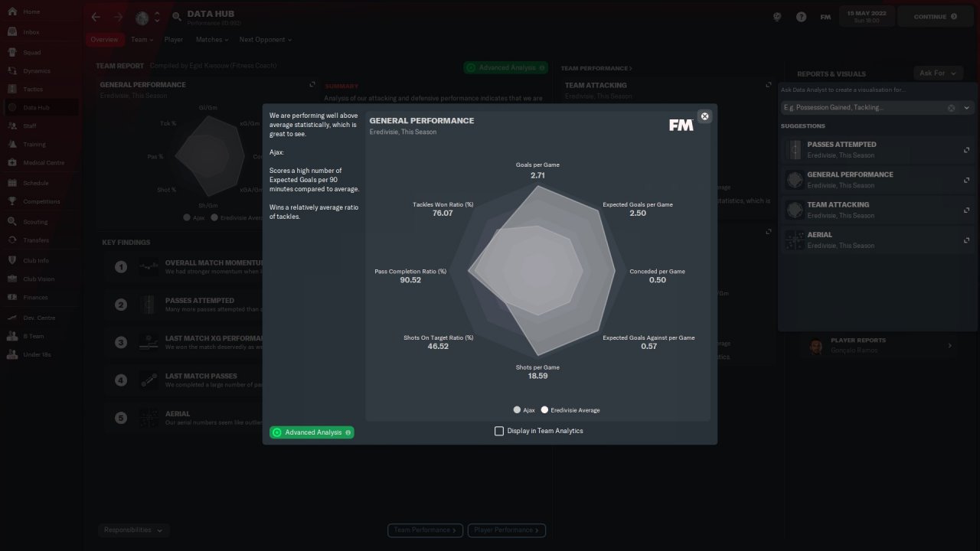Viewport: 980px width, 551px height.
Task: Open the search magnifier in the top bar
Action: pyautogui.click(x=177, y=17)
